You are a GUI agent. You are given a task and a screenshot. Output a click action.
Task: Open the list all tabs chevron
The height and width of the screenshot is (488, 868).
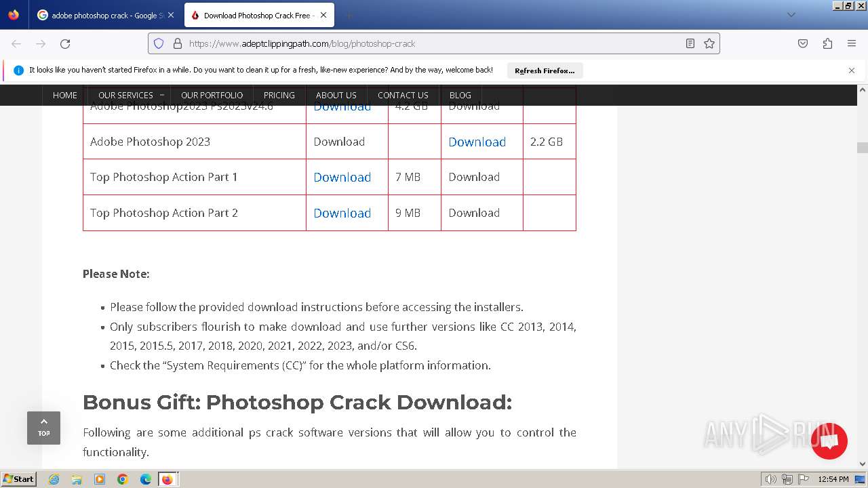point(791,15)
